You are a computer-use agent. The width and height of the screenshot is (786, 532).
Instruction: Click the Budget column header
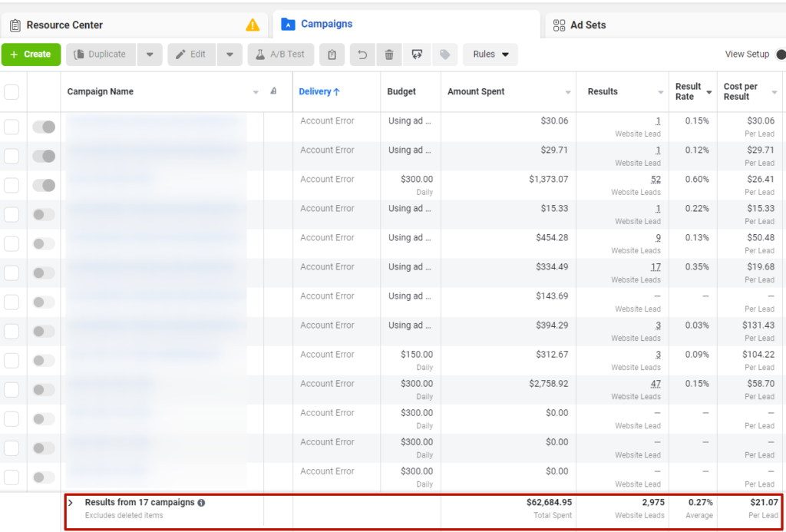[401, 92]
